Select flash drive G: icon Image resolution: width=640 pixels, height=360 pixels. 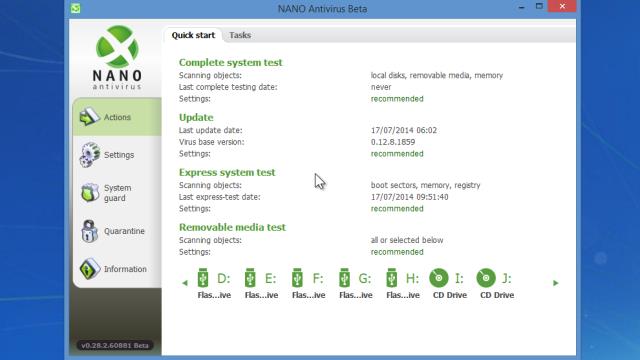pyautogui.click(x=344, y=278)
